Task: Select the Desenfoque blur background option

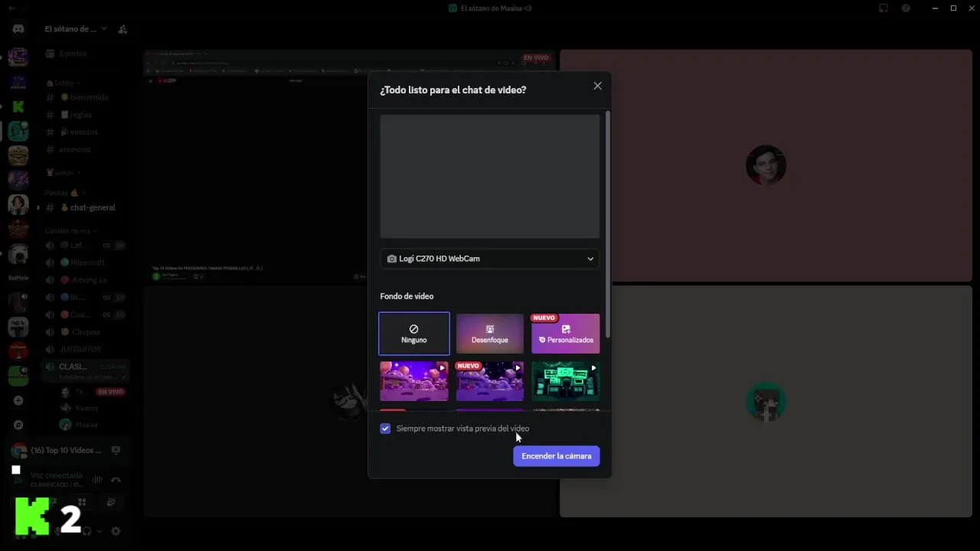Action: click(490, 334)
